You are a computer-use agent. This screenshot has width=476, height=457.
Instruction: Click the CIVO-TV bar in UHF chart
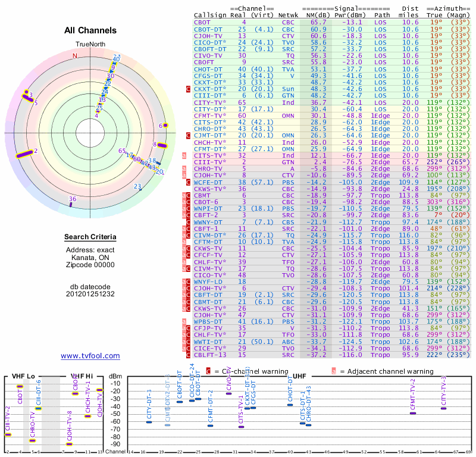(228, 393)
